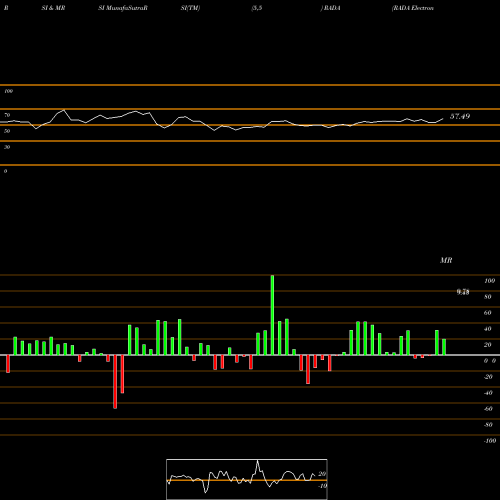Screen dimensions: 500x500
Task: Open the mini overview chart thumbnail
Action: (247, 479)
